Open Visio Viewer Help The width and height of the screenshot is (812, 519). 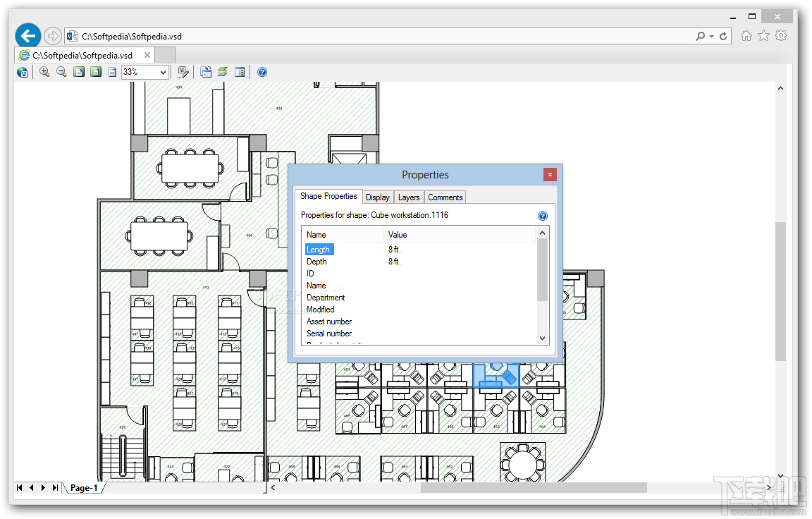pyautogui.click(x=262, y=71)
